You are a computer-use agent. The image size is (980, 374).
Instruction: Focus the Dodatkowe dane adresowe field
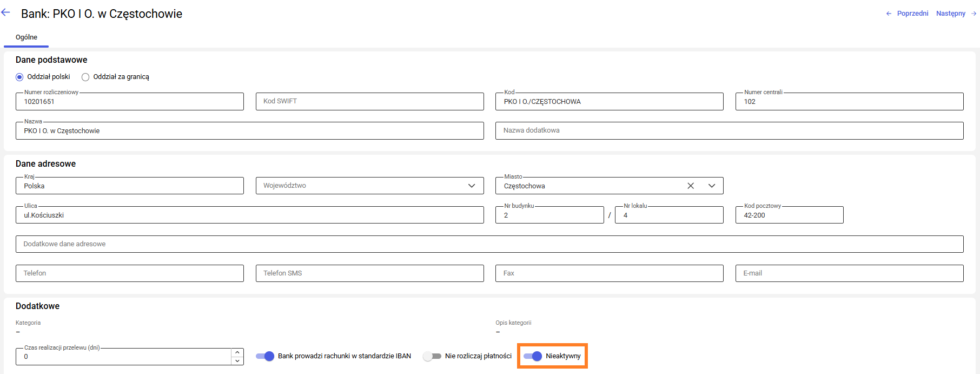489,244
